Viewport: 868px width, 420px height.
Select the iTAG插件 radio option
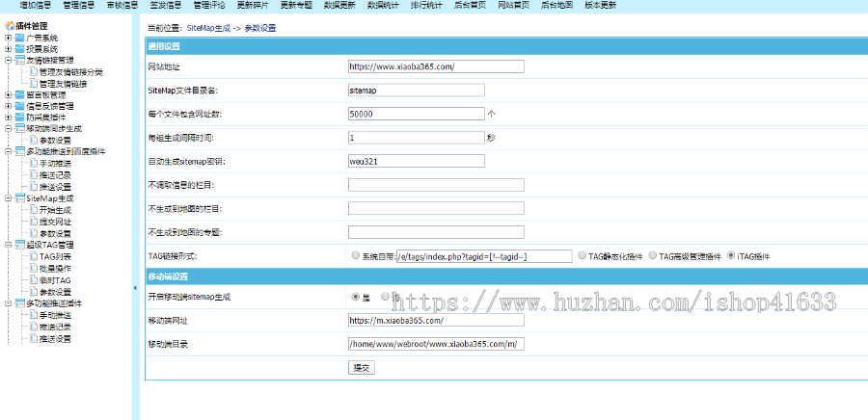tap(731, 255)
